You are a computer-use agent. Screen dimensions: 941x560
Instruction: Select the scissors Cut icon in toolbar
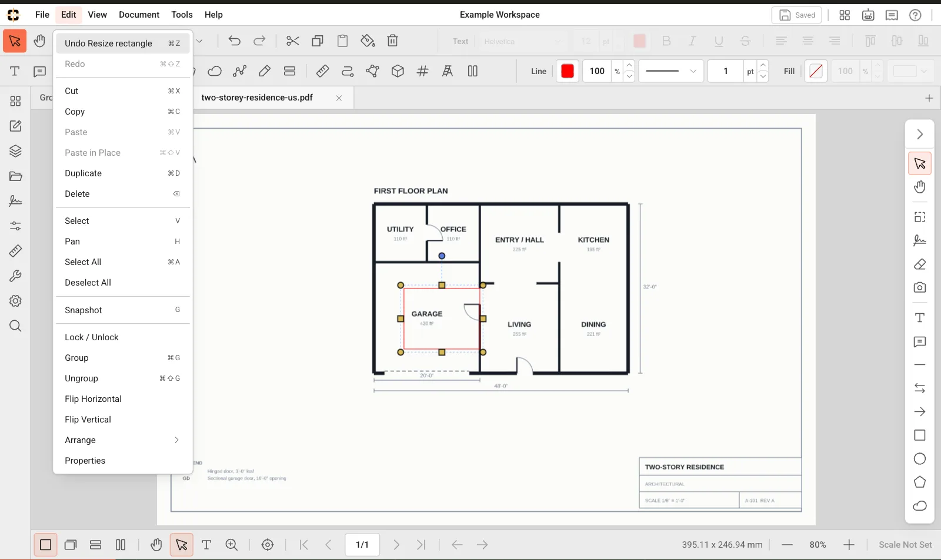click(x=292, y=41)
